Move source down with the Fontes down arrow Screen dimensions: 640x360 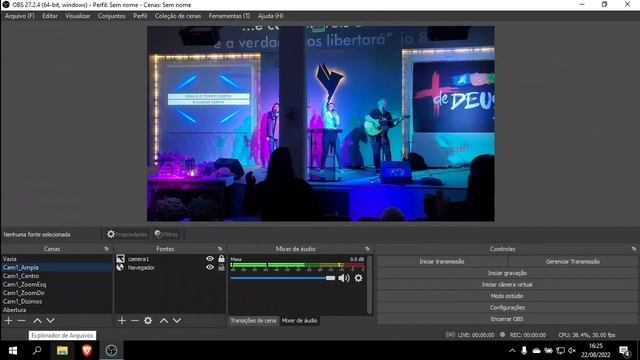177,321
